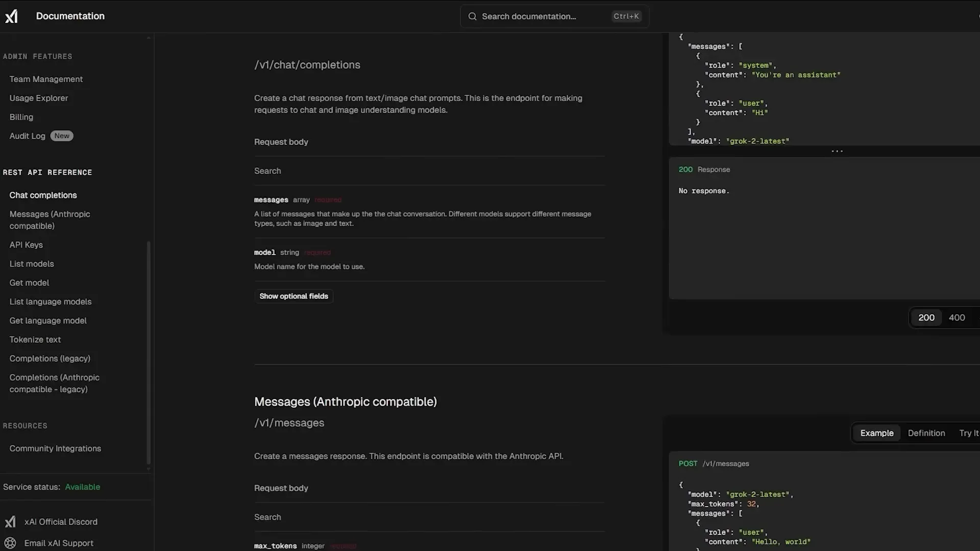Select Chat completions in sidebar
Viewport: 980px width, 551px height.
pos(43,195)
